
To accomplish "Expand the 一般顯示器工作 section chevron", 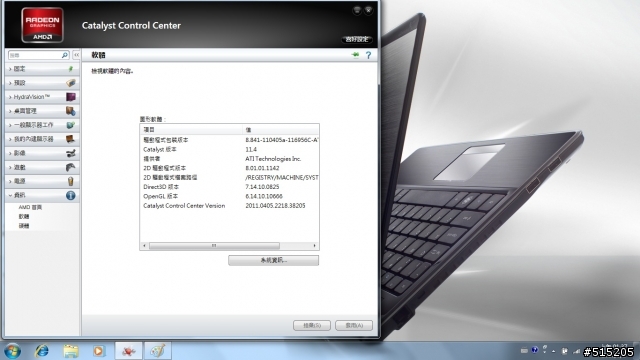I will tap(10, 125).
